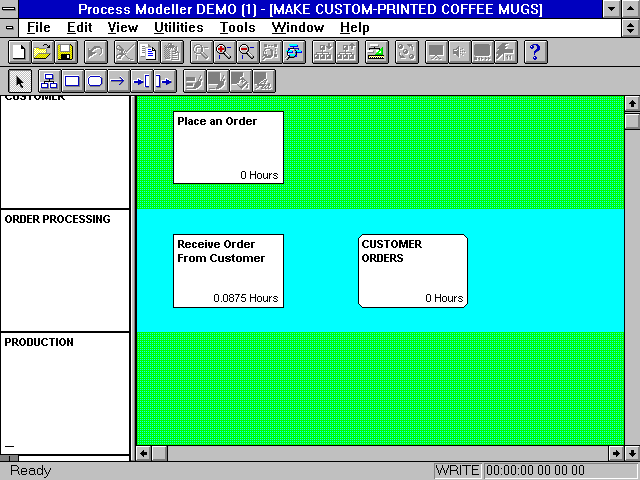Open the Window menu
This screenshot has height=480, width=640.
pyautogui.click(x=297, y=28)
